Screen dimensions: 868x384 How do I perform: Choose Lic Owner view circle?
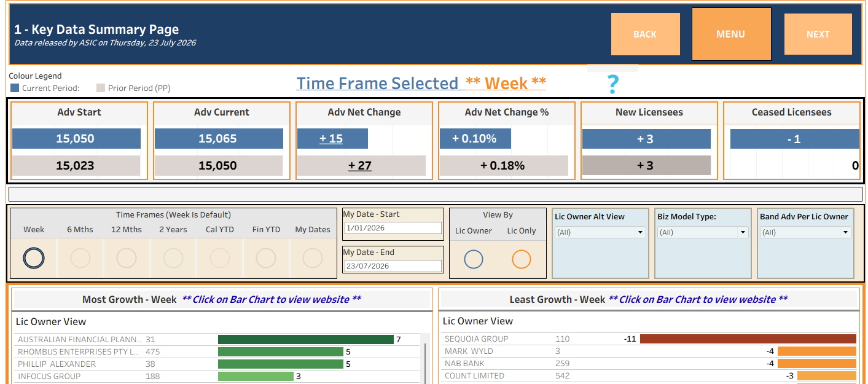(474, 259)
